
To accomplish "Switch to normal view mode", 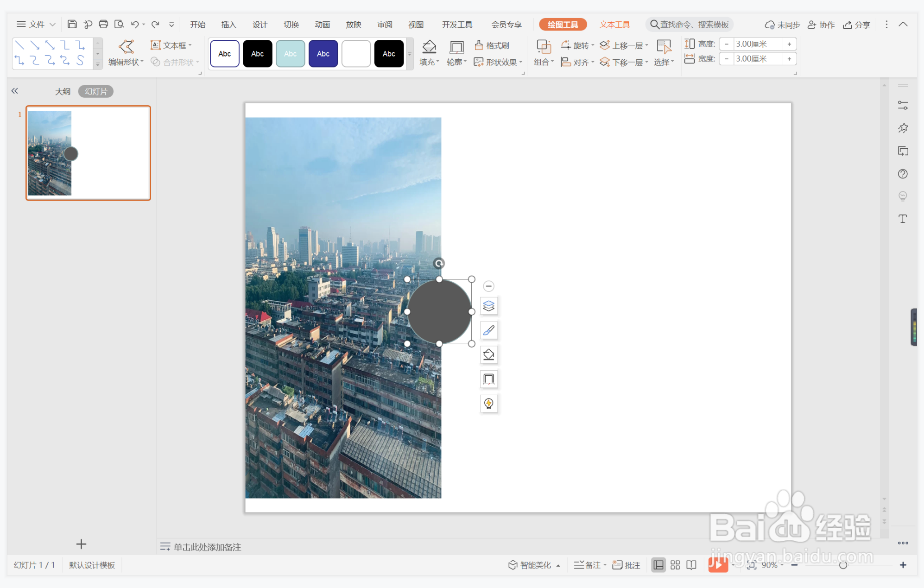I will [x=658, y=565].
